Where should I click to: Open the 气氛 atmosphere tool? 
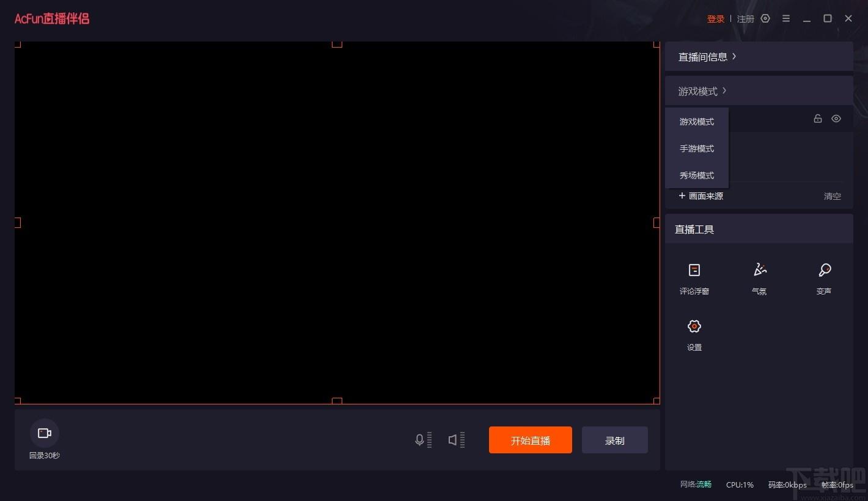[x=759, y=279]
